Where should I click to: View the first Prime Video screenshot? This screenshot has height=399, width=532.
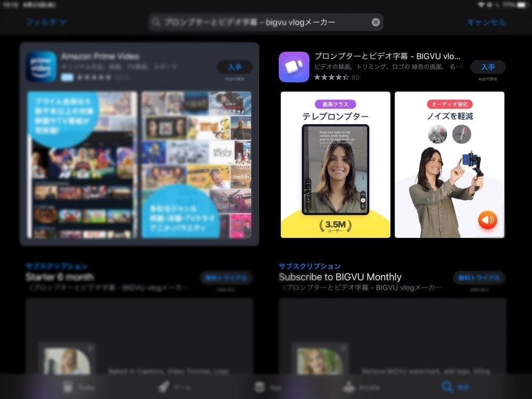click(x=82, y=164)
